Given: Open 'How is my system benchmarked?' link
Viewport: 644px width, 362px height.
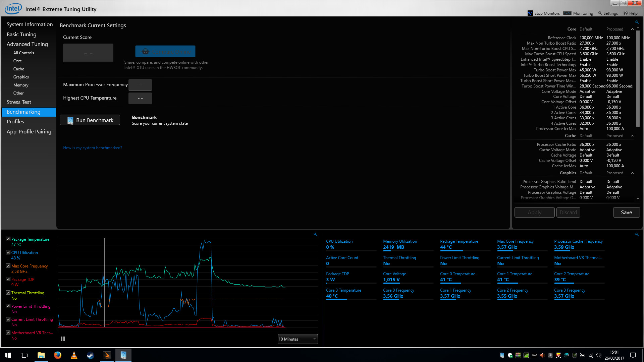Looking at the screenshot, I should 93,148.
